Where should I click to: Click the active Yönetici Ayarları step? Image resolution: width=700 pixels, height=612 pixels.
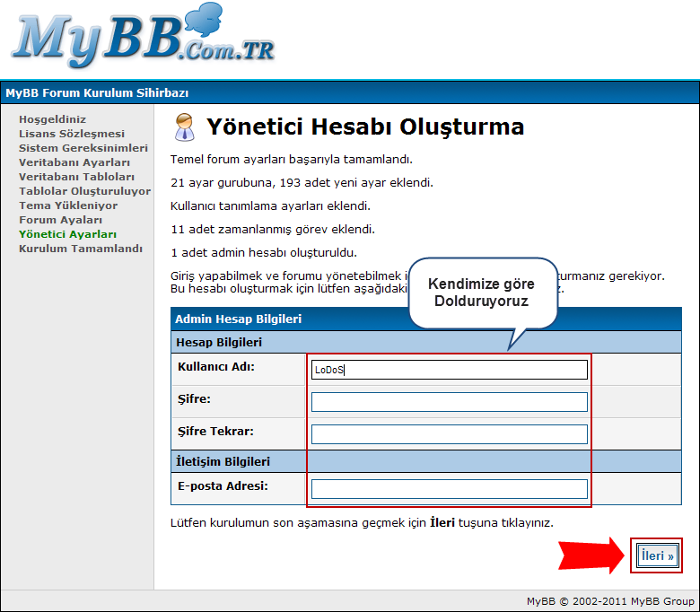coord(67,234)
